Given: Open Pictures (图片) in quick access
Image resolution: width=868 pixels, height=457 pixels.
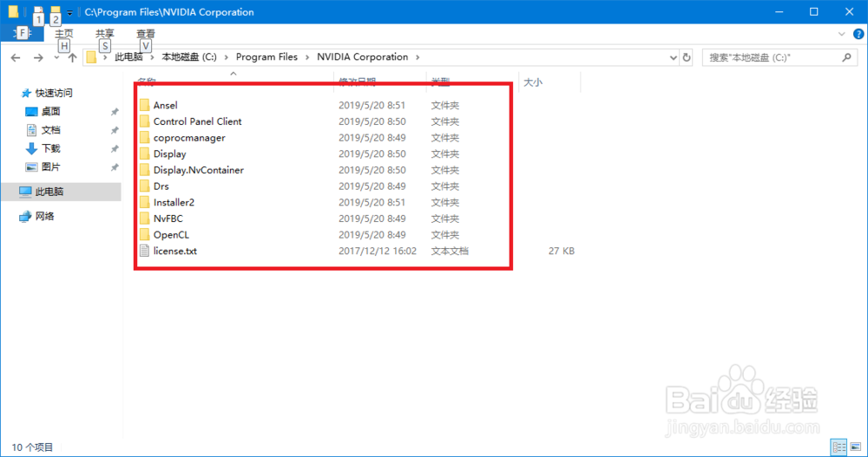Looking at the screenshot, I should (50, 166).
